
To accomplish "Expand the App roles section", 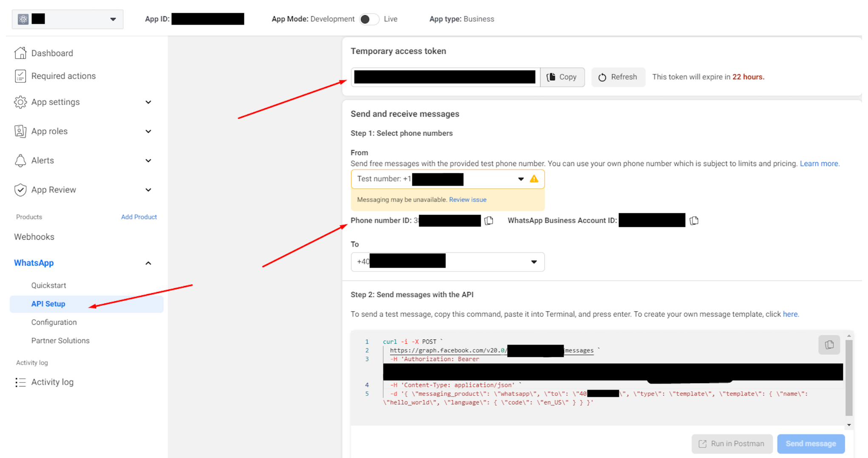I will [148, 131].
